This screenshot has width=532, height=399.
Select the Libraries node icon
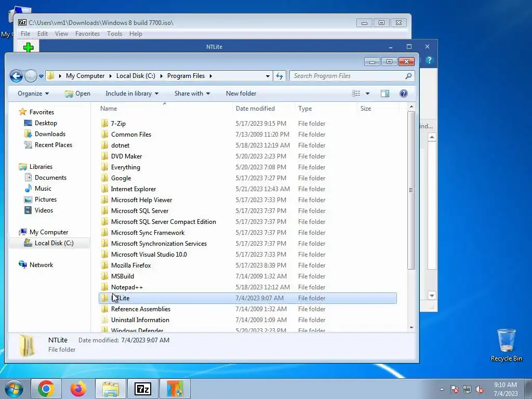pos(23,167)
